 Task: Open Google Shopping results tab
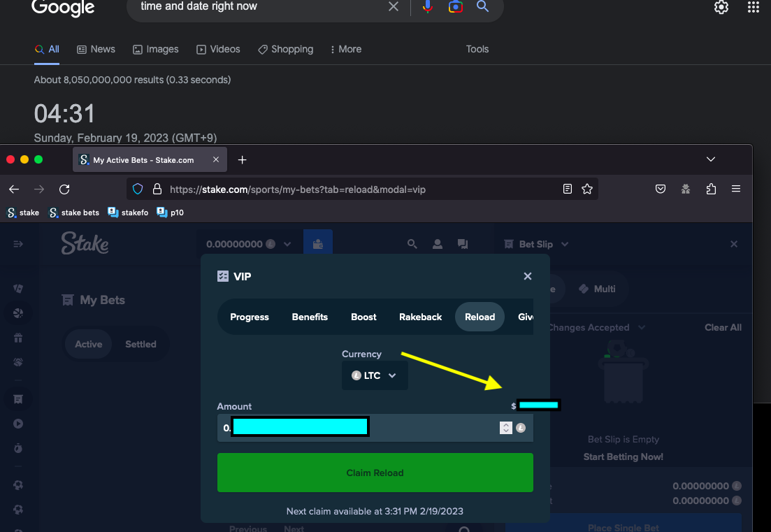click(x=286, y=49)
